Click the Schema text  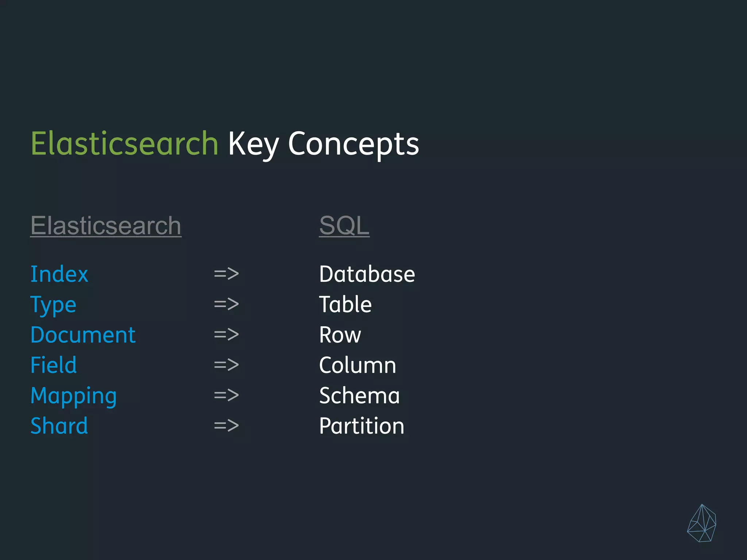pos(359,396)
